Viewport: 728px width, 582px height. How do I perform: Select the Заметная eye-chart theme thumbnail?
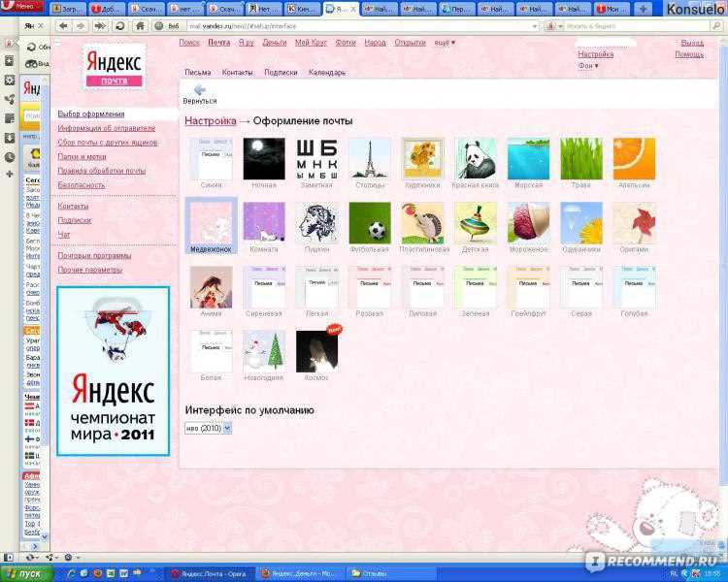click(316, 158)
